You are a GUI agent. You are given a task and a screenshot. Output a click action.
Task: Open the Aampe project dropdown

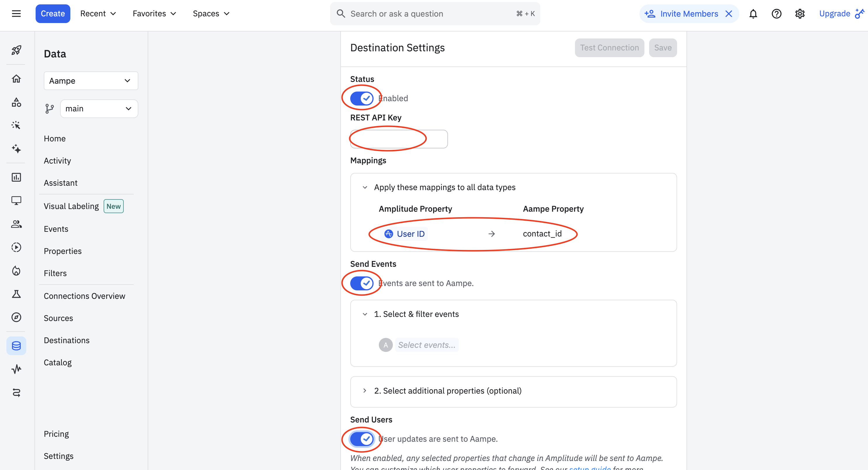91,81
